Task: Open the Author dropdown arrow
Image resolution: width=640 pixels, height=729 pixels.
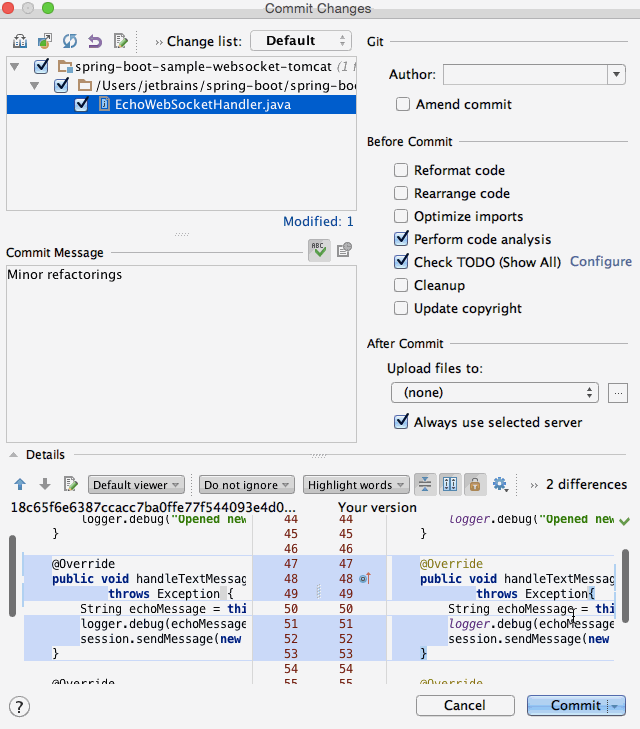Action: pos(616,74)
